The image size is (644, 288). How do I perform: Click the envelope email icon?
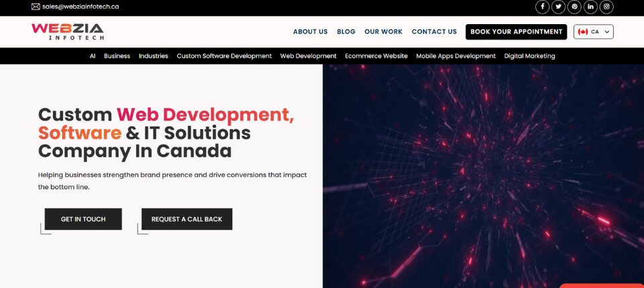(x=36, y=7)
